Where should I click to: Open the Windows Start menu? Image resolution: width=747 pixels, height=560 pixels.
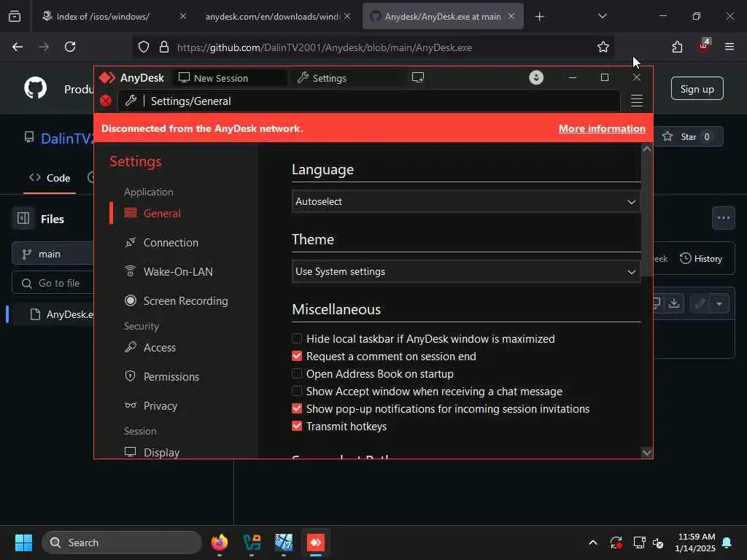click(x=23, y=542)
